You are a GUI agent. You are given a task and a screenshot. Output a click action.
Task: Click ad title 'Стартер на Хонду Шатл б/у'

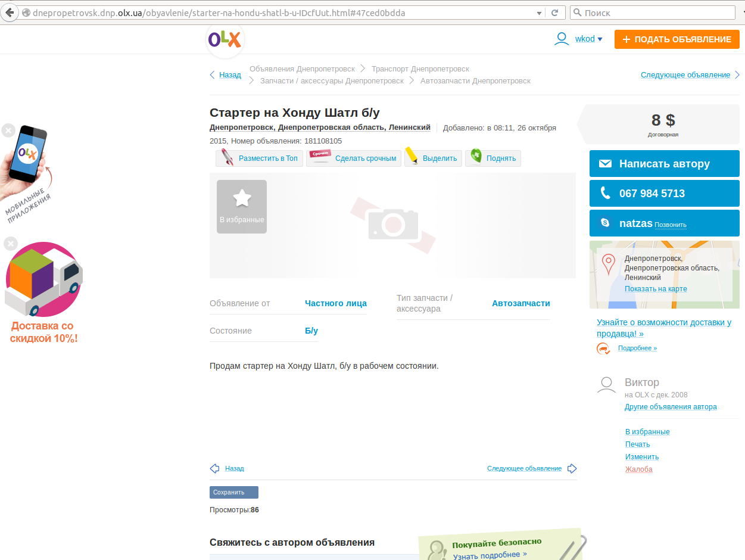295,113
